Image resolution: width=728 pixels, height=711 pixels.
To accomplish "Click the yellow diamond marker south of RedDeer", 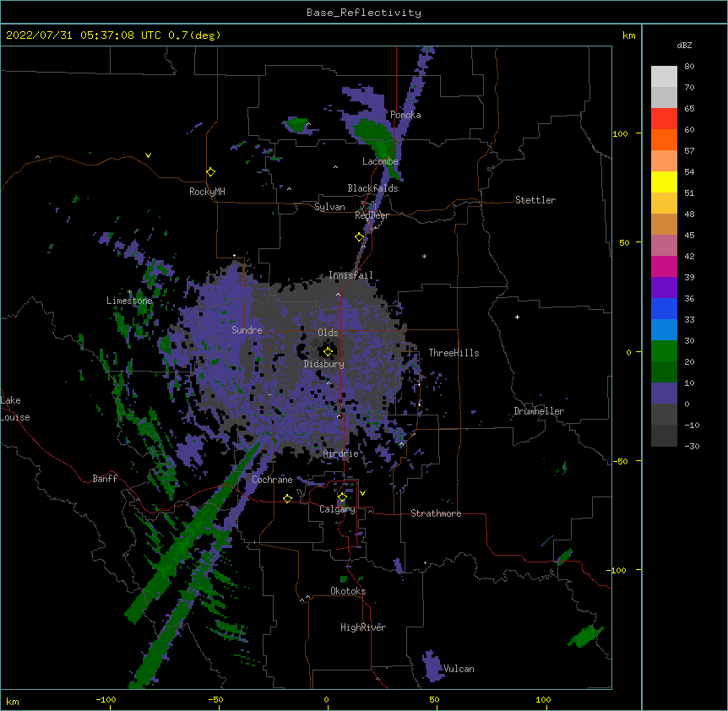I will 360,237.
